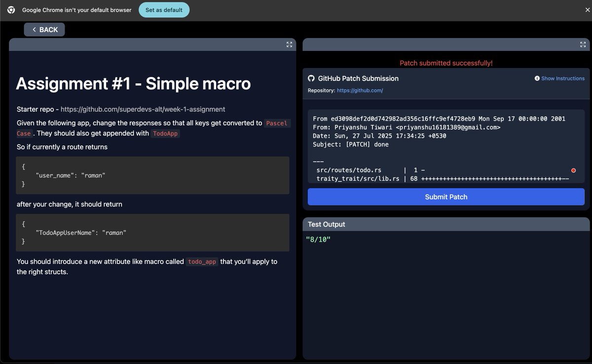Dismiss the default browser notification bar
This screenshot has height=364, width=592.
(x=588, y=10)
